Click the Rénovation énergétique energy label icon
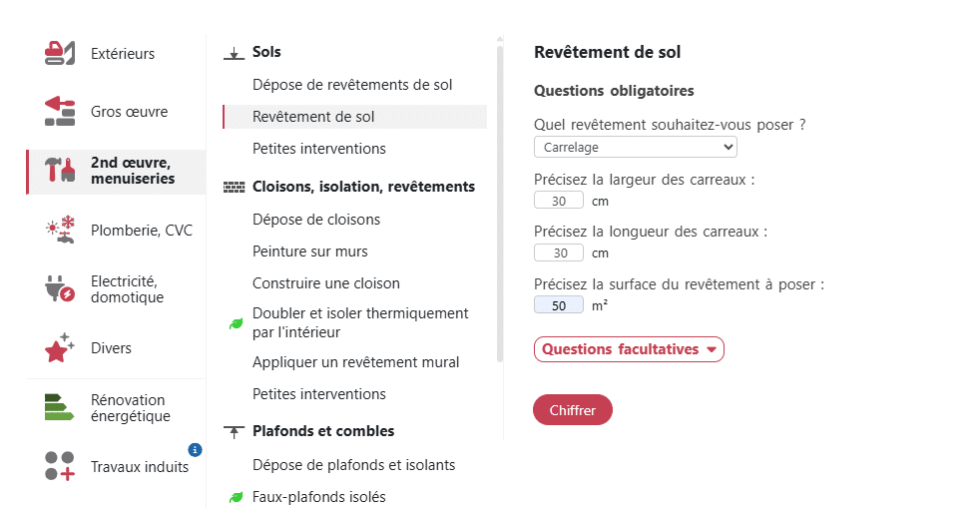 coord(60,407)
